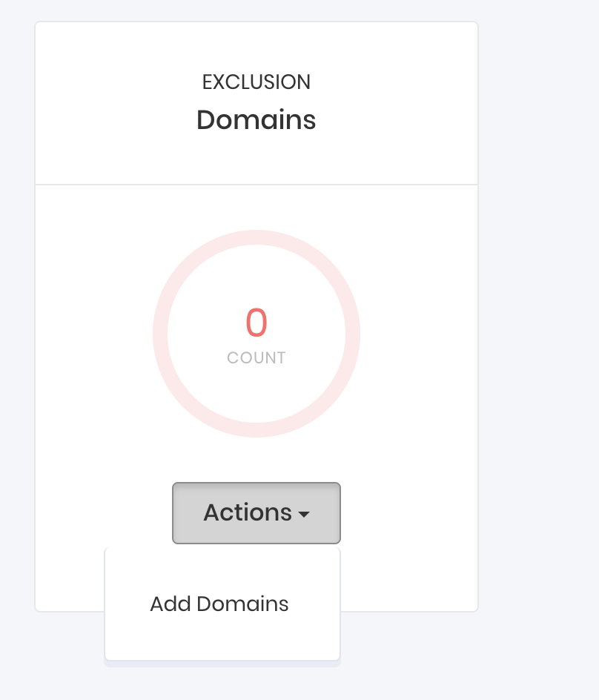The image size is (599, 700).
Task: Click the divider line below the Domains header
Action: point(257,184)
